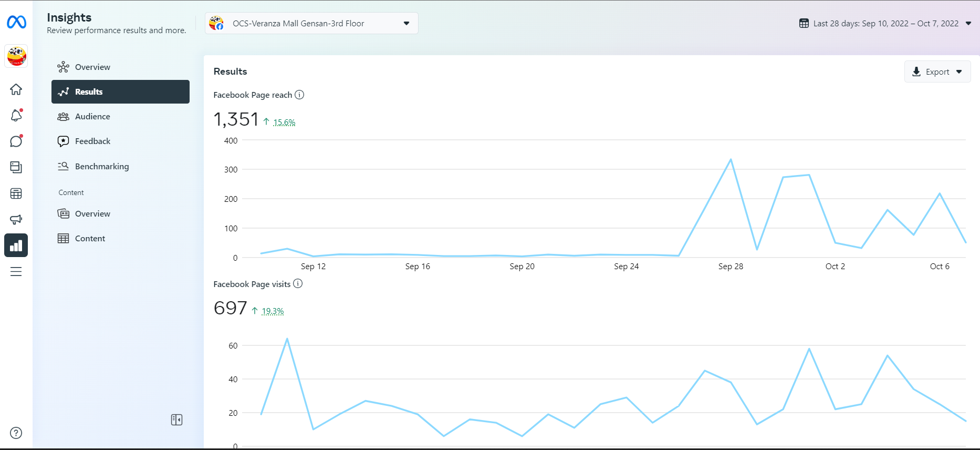Go to the Benchmarking section

point(101,167)
